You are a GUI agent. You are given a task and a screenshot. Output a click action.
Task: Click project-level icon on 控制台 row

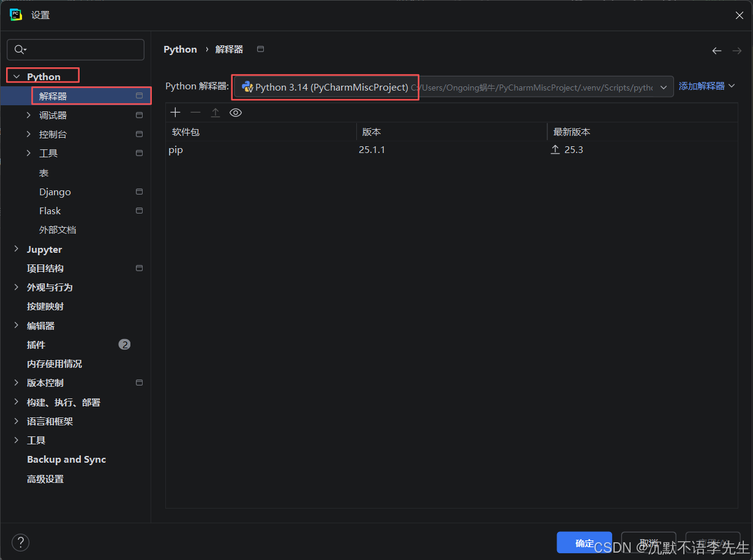click(139, 134)
